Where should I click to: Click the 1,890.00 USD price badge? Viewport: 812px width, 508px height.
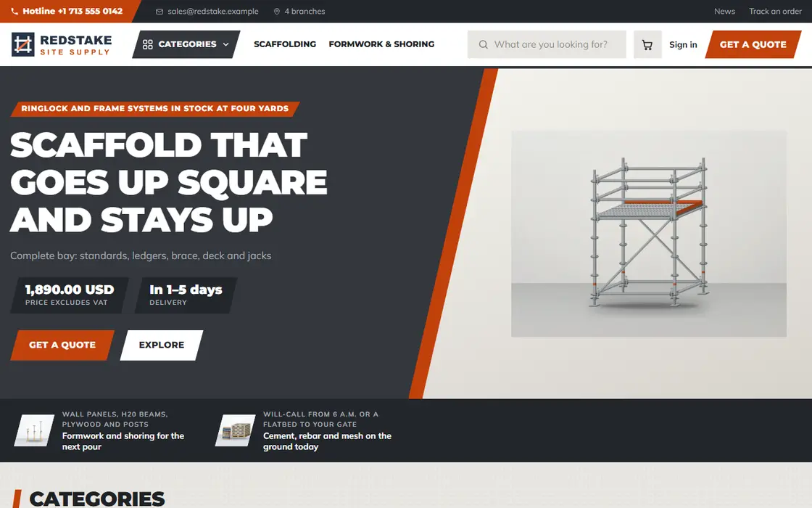(x=70, y=295)
